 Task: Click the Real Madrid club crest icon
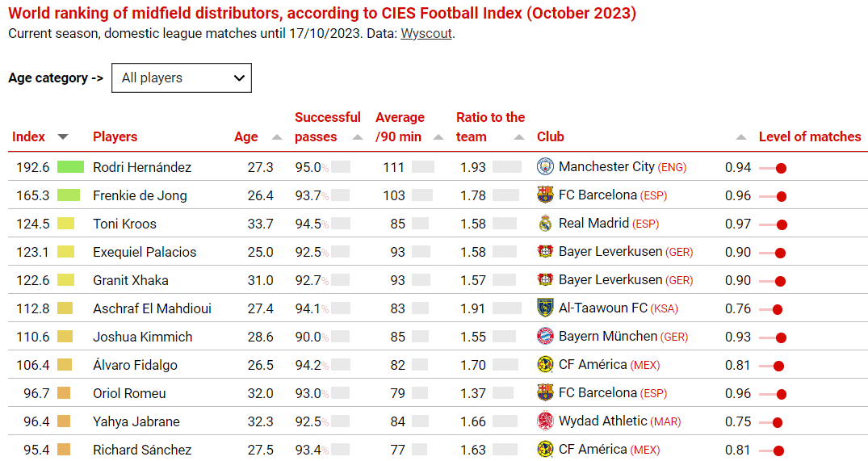click(545, 224)
